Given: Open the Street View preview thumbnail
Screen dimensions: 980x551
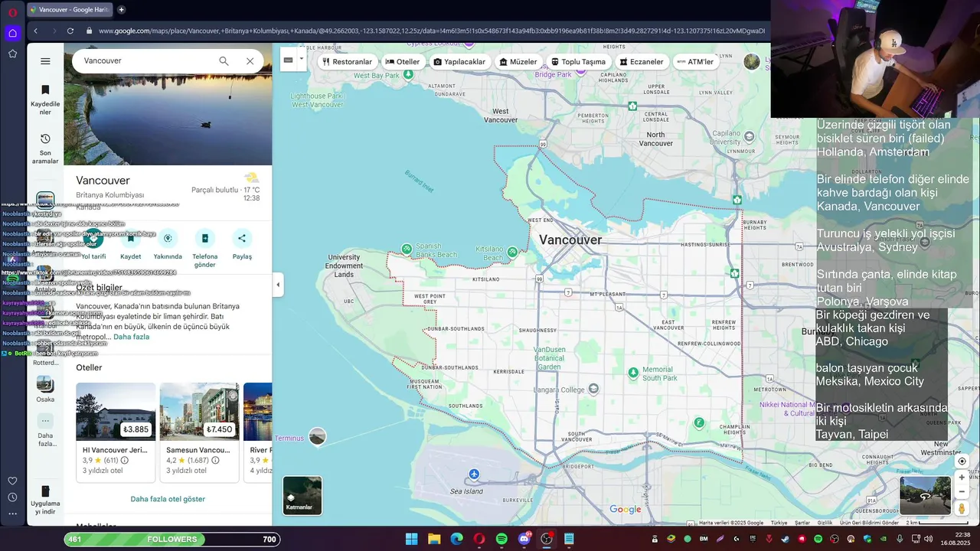Looking at the screenshot, I should click(925, 496).
